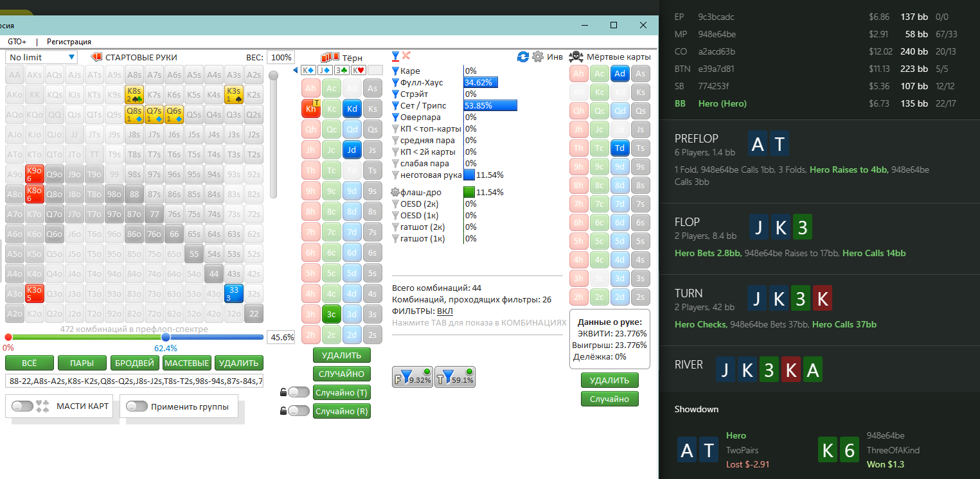This screenshot has width=980, height=479.
Task: Click the Showdown heading in the hand history
Action: point(697,409)
